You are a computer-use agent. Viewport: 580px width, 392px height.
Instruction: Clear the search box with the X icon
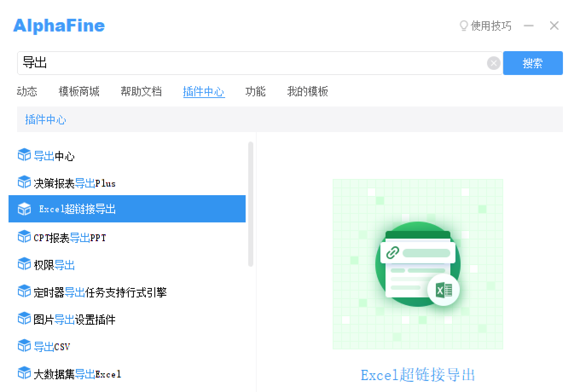[493, 63]
